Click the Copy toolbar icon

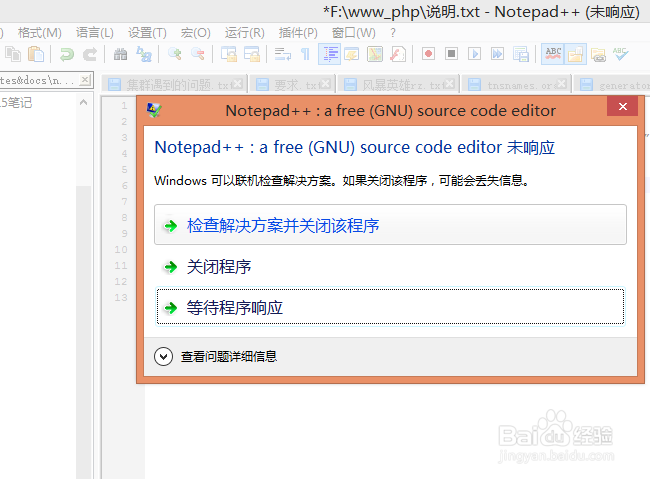13,54
